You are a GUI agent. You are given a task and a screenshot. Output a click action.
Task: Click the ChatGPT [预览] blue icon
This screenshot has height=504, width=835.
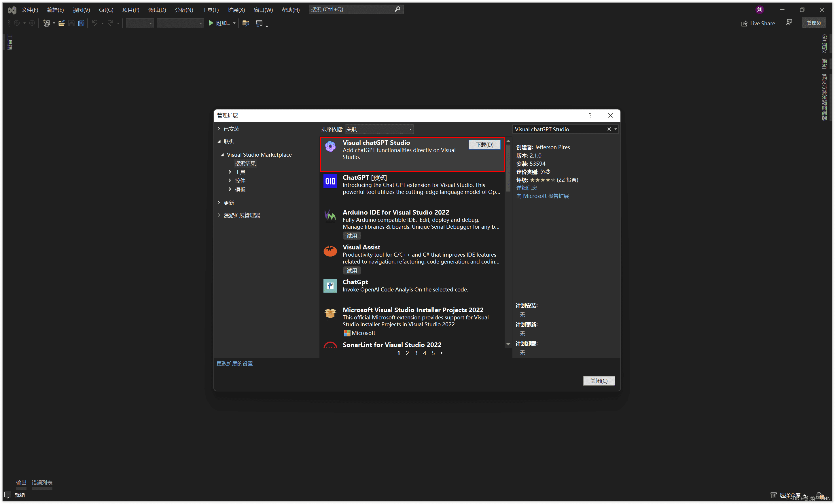[x=330, y=181]
